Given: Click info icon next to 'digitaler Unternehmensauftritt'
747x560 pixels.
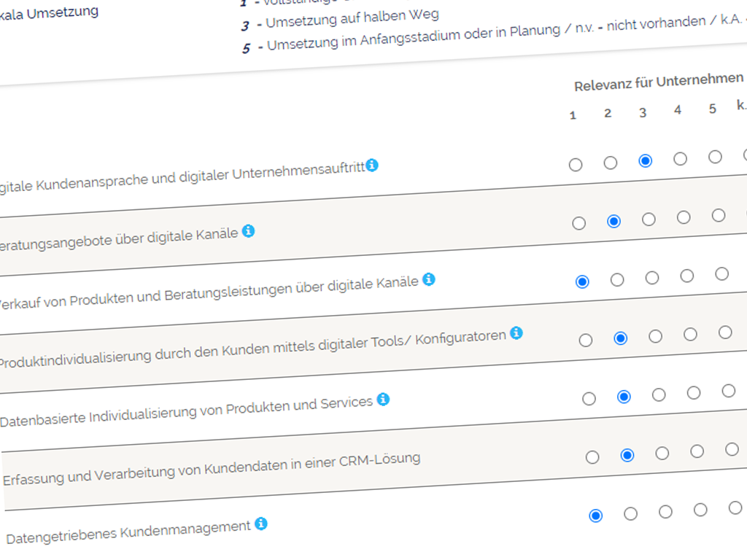Looking at the screenshot, I should [x=372, y=166].
